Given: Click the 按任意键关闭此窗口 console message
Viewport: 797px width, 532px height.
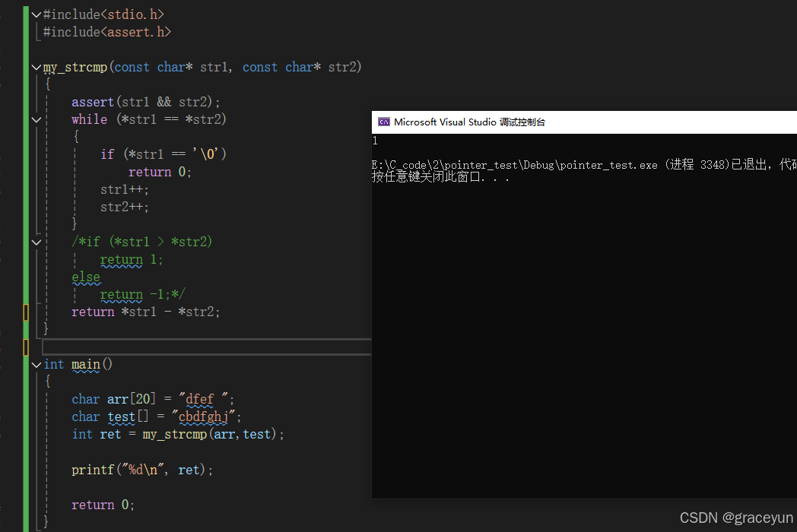Looking at the screenshot, I should tap(440, 177).
